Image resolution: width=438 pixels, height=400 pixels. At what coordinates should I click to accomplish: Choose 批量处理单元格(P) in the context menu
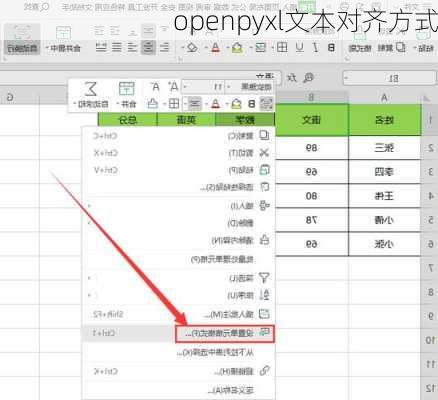[x=178, y=259]
